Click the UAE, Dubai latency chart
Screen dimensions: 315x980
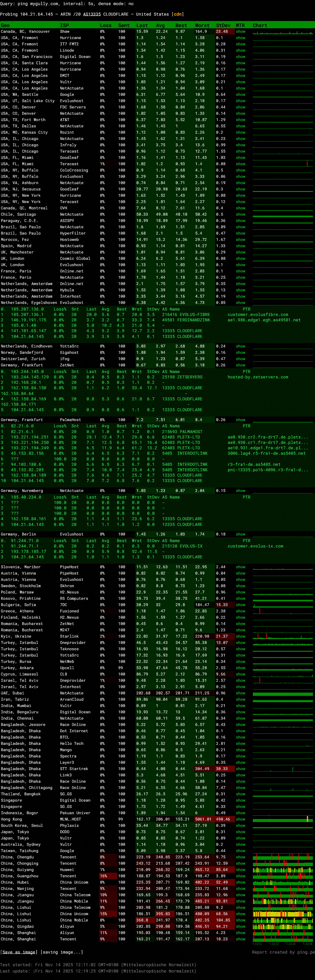(283, 693)
